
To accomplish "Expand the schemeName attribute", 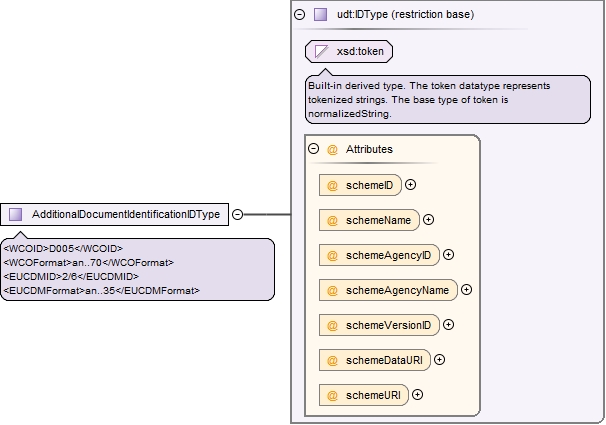I will pos(428,220).
